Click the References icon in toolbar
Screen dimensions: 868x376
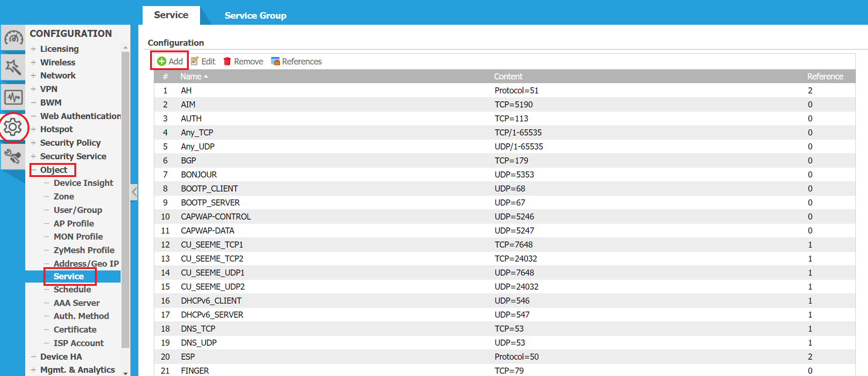[275, 61]
